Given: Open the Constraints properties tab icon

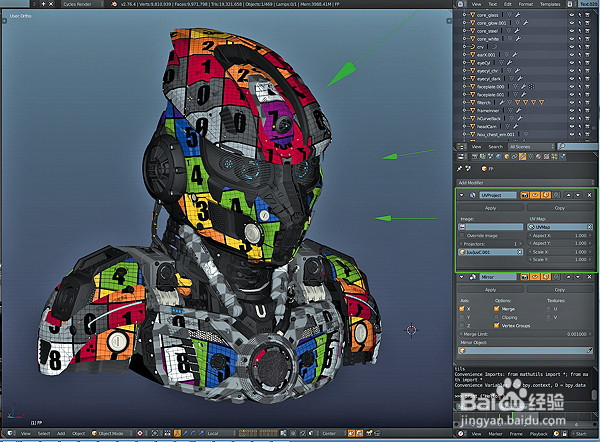Looking at the screenshot, I should [515, 157].
